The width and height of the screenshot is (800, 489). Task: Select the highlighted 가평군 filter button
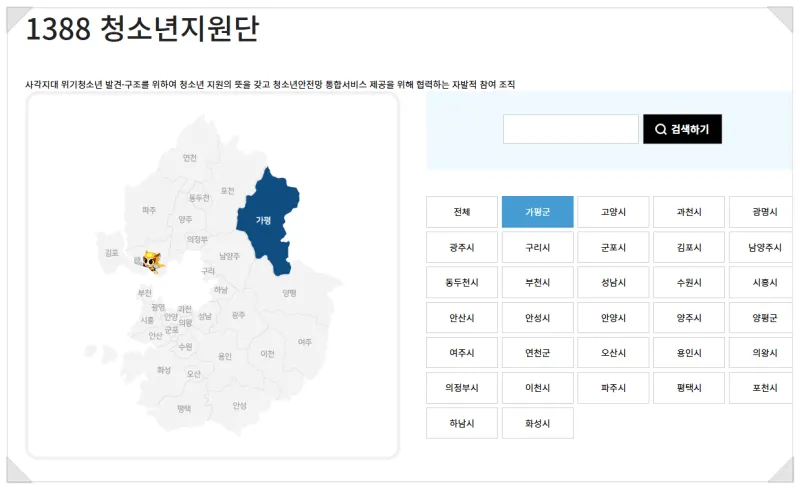coord(537,212)
